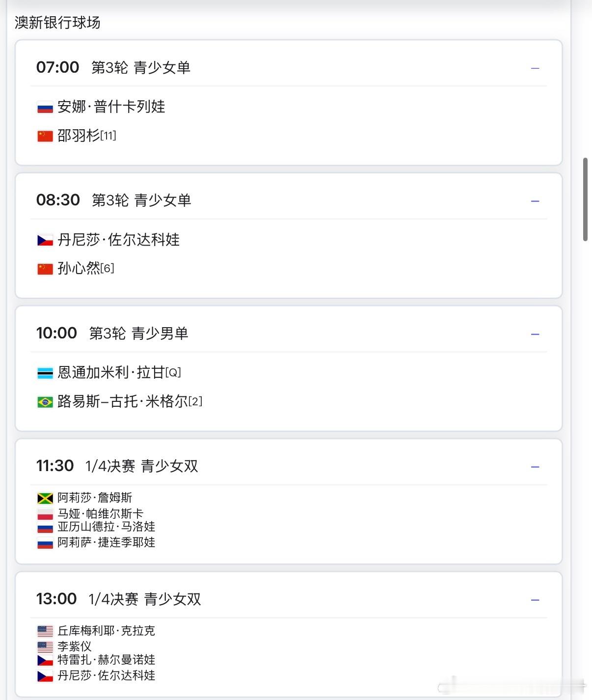The image size is (592, 700).
Task: Select player 特雷扎·赫尔曼诺娃
Action: coord(106,660)
